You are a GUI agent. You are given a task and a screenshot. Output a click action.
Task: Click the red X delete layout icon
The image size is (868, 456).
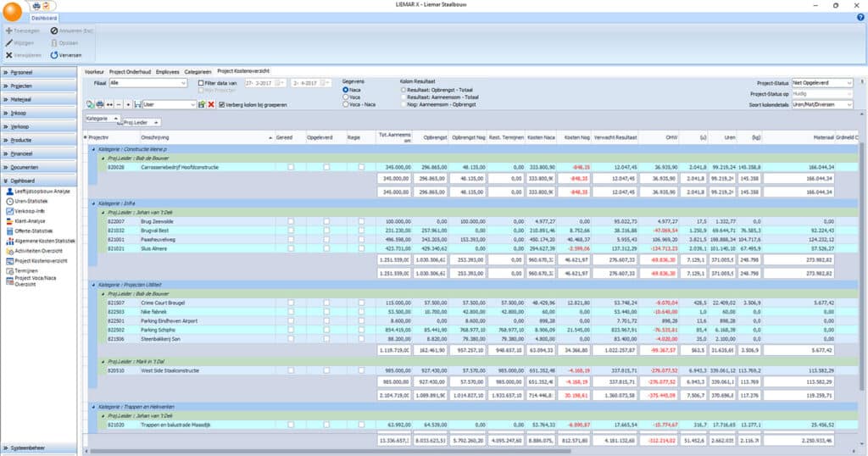[x=211, y=104]
